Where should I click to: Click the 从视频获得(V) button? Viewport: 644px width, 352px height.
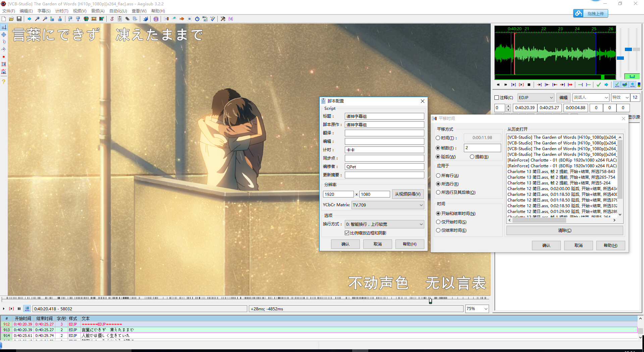pos(408,194)
